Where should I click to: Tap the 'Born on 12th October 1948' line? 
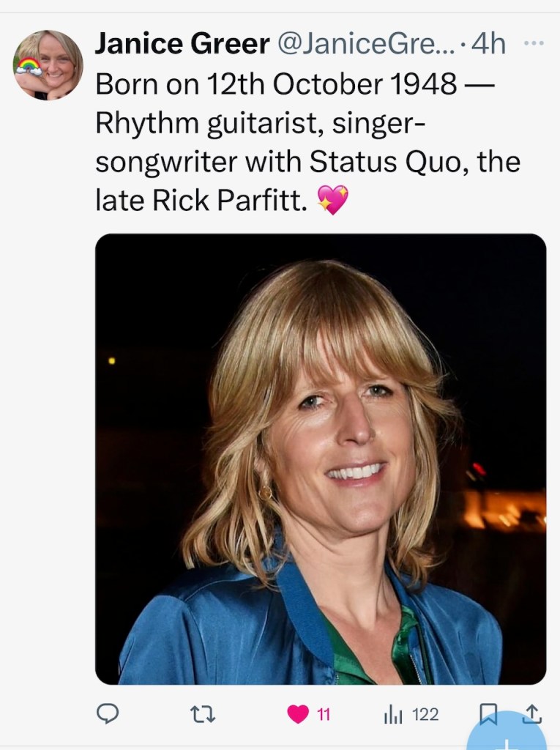pyautogui.click(x=277, y=84)
